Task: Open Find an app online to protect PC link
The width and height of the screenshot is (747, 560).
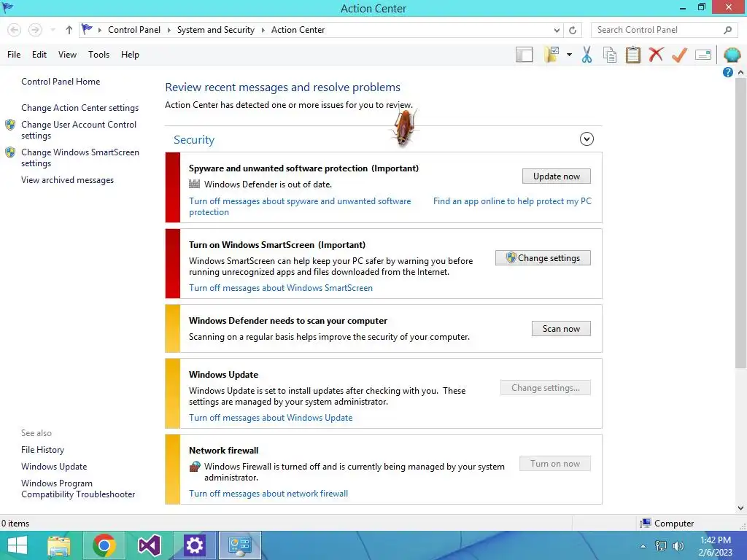Action: [x=512, y=201]
